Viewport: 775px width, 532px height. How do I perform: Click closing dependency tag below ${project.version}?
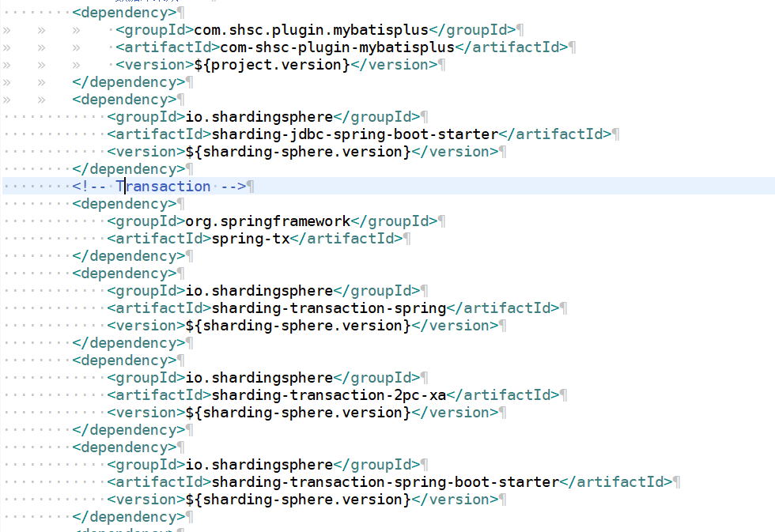[x=128, y=82]
